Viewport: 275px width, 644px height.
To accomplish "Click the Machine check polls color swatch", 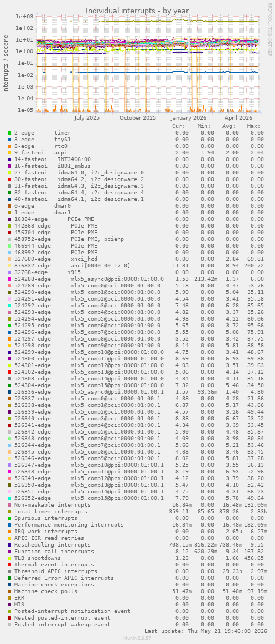I will point(9,591).
